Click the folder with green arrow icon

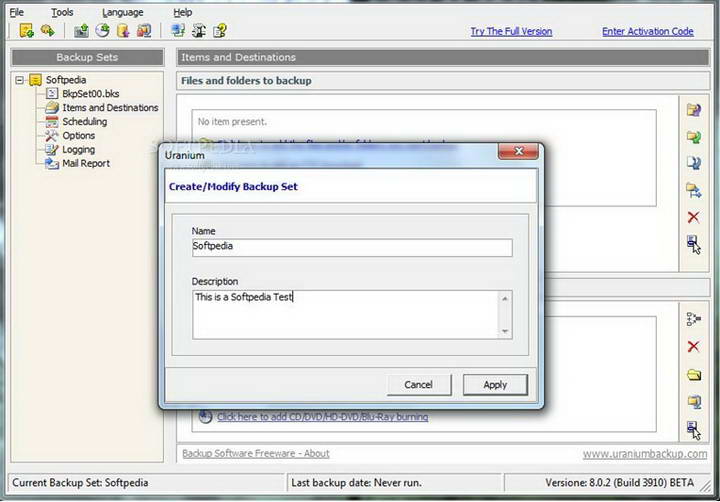pos(693,136)
